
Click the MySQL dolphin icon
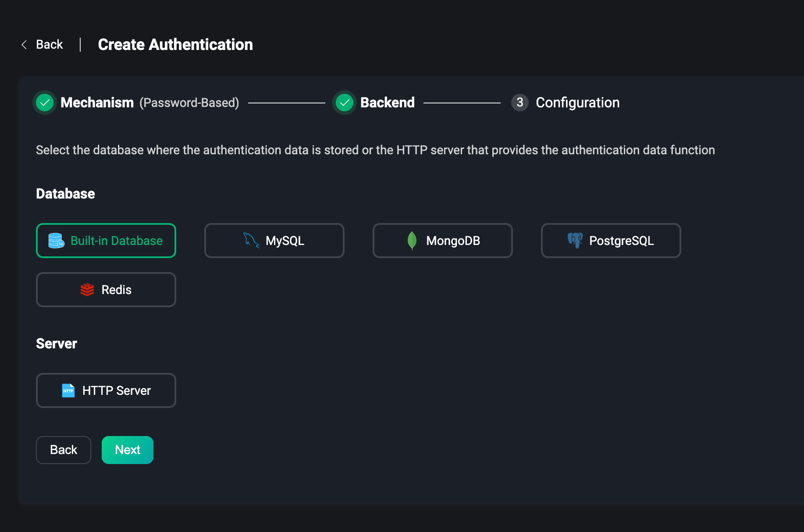251,240
